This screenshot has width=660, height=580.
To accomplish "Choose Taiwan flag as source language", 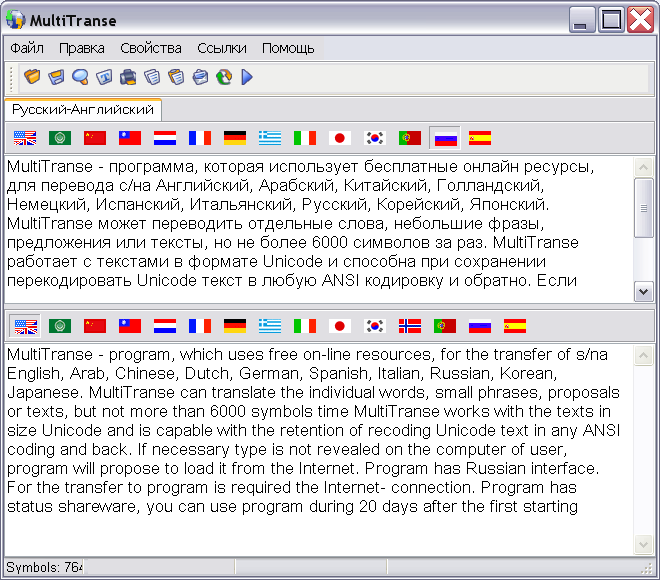I will tap(130, 138).
